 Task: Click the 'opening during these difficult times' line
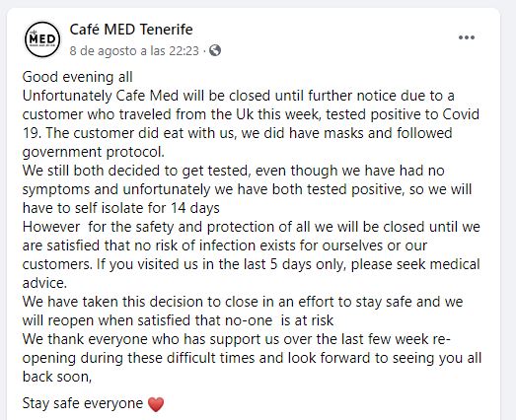coord(252,358)
